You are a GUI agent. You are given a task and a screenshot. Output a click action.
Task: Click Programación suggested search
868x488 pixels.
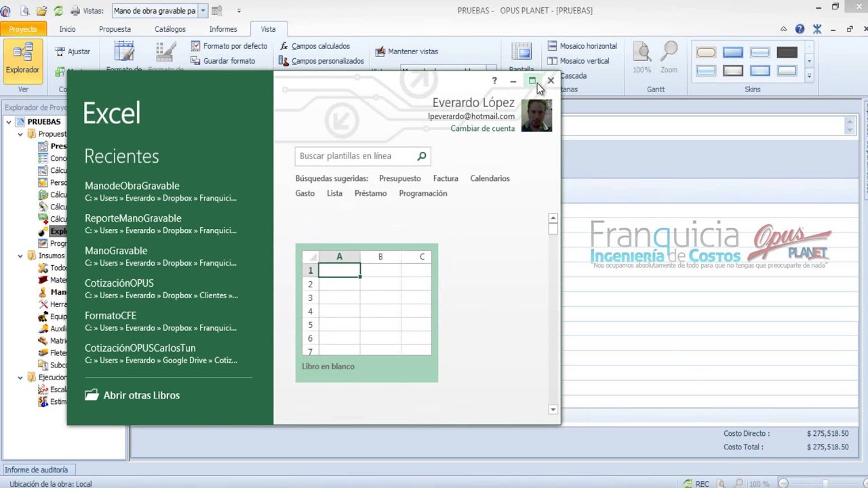422,193
